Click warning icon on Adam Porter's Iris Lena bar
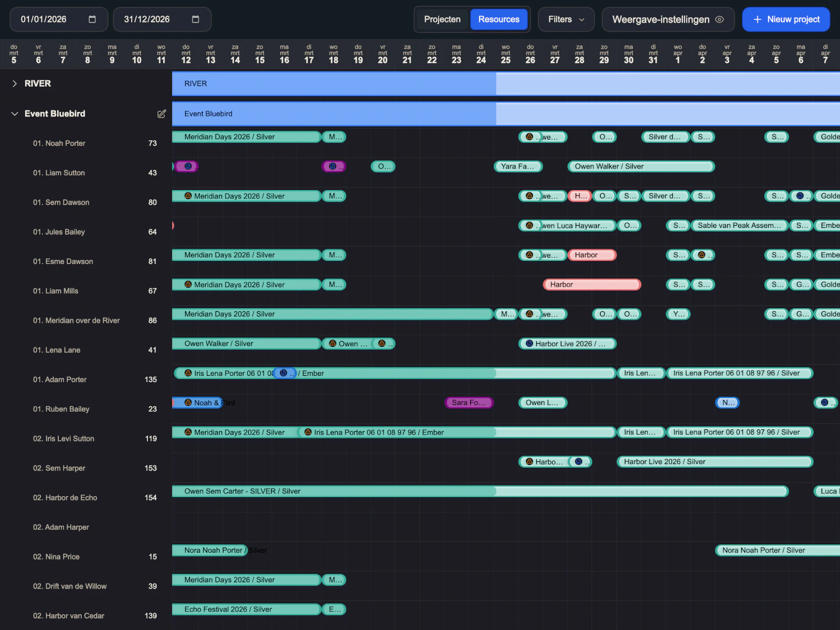This screenshot has height=630, width=840. click(188, 373)
